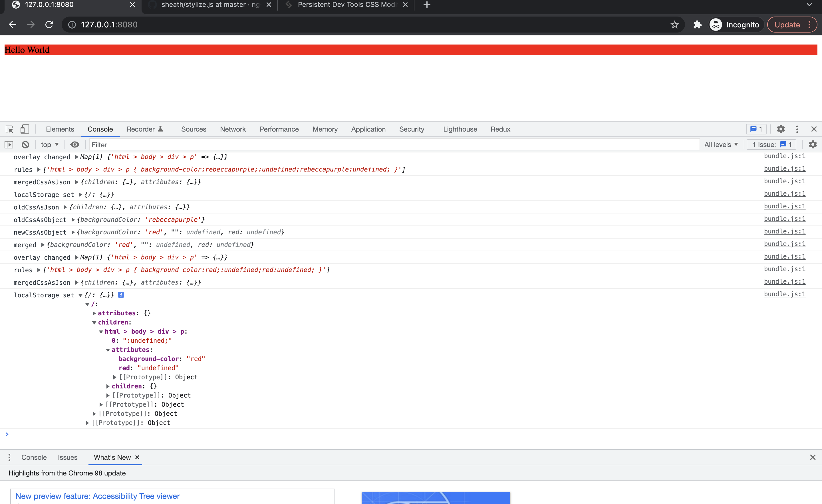The image size is (822, 504).
Task: Switch to the Network tab
Action: tap(233, 129)
